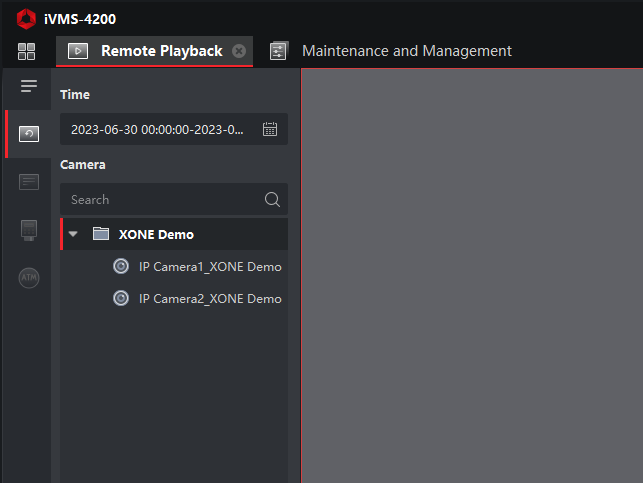Open the event playback list icon
643x483 pixels.
(29, 182)
